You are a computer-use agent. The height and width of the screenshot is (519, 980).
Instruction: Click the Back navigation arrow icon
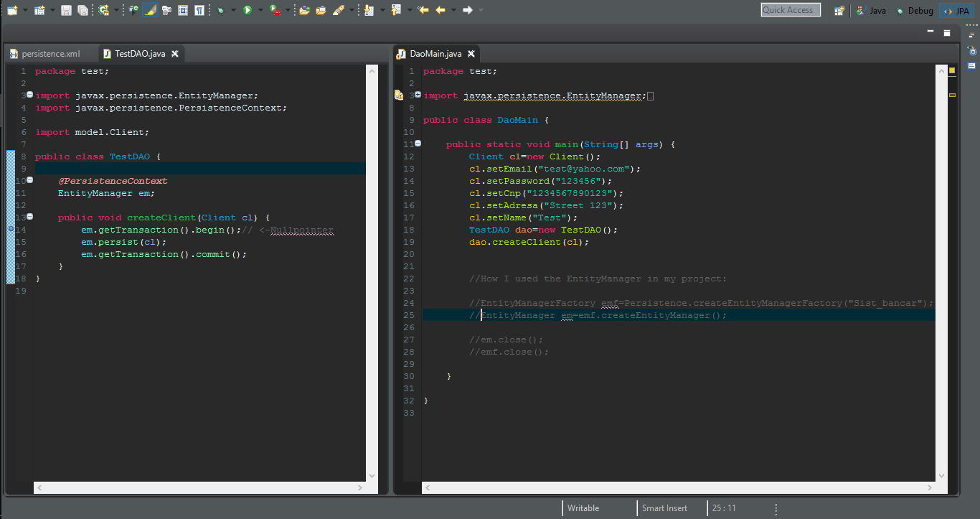tap(441, 10)
